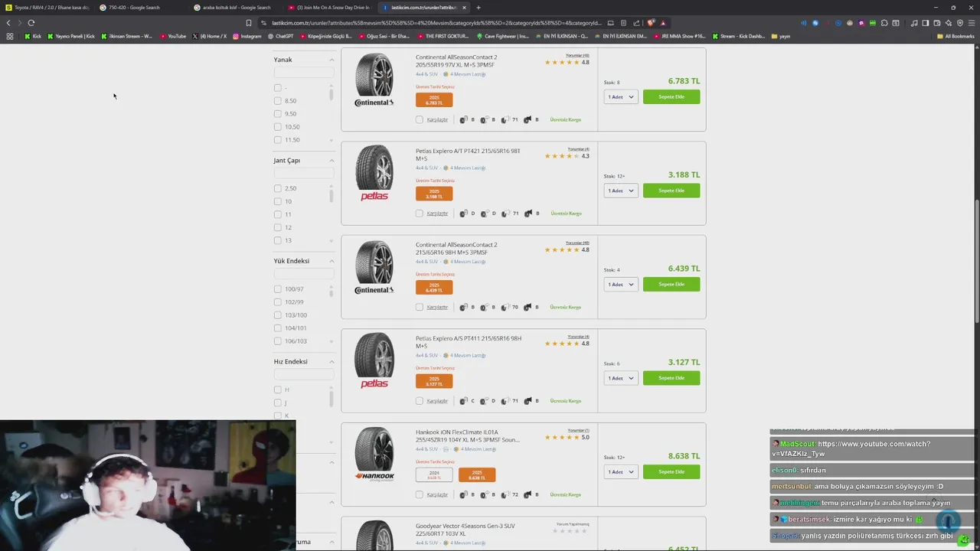Open the All Bookmarks folder
The width and height of the screenshot is (980, 551).
(955, 36)
